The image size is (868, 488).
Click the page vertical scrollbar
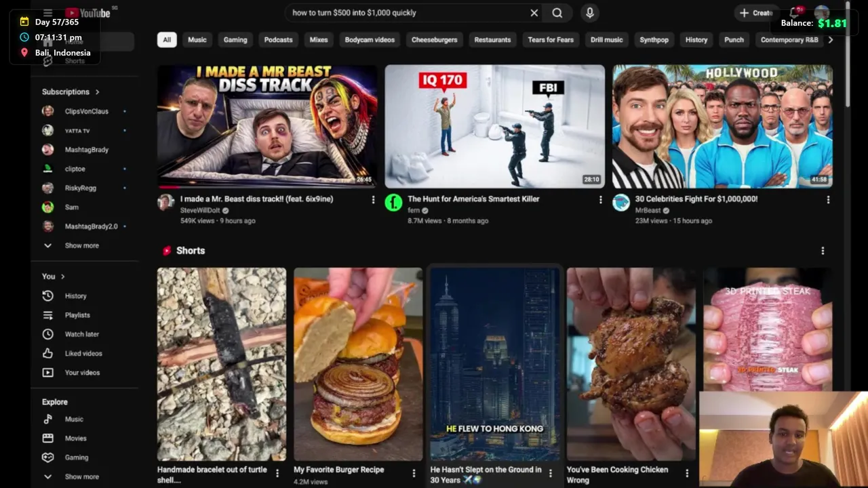pyautogui.click(x=848, y=54)
